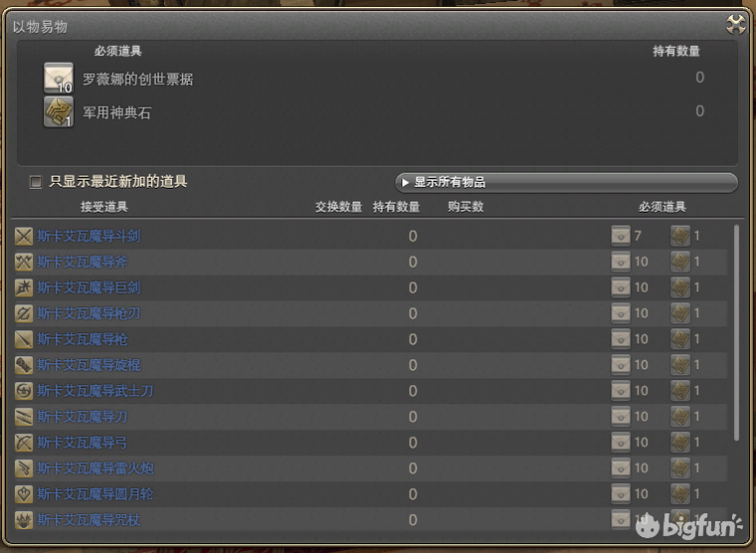Click the 斯卡艾瓦魔导旋棍 fist weapon icon

point(24,365)
